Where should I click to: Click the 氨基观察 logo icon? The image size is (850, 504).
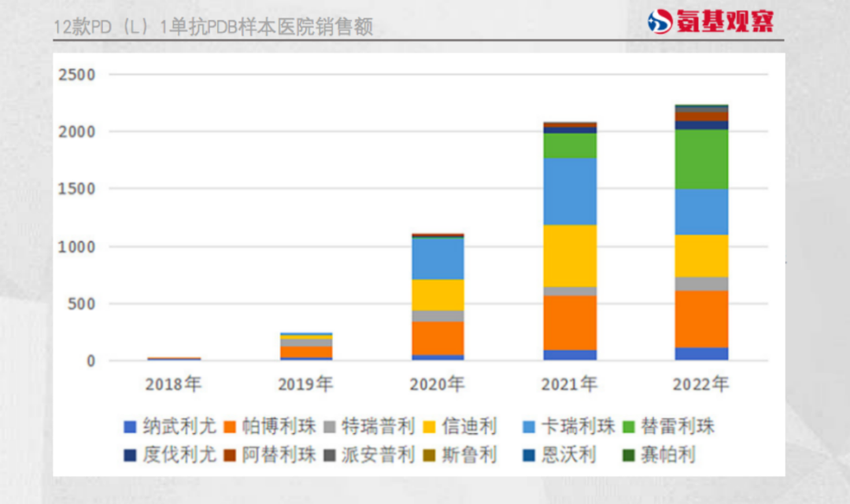pyautogui.click(x=660, y=22)
